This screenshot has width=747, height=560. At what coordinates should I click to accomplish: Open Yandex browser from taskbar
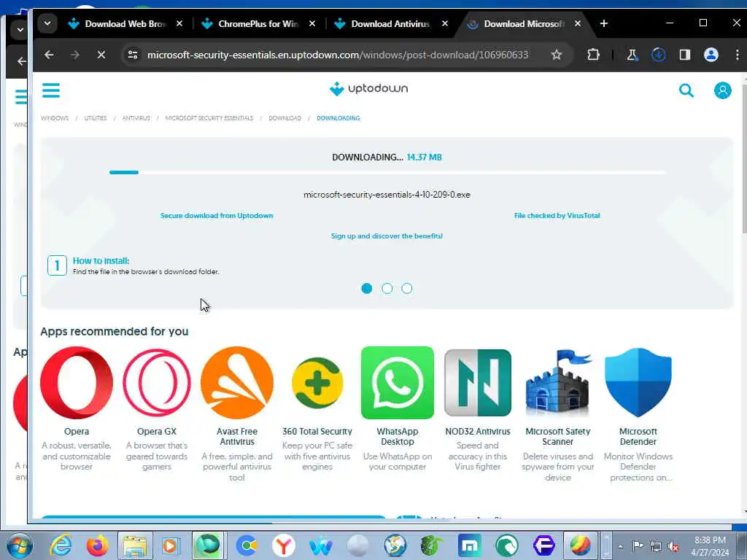coord(284,545)
